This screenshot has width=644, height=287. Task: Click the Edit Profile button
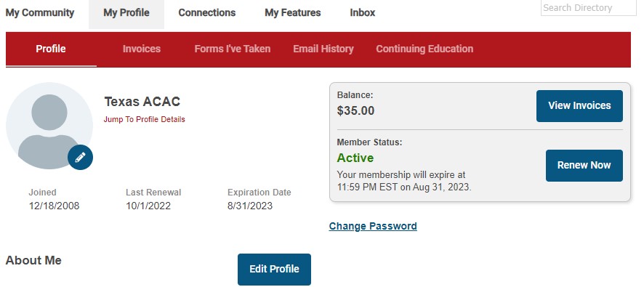point(274,270)
